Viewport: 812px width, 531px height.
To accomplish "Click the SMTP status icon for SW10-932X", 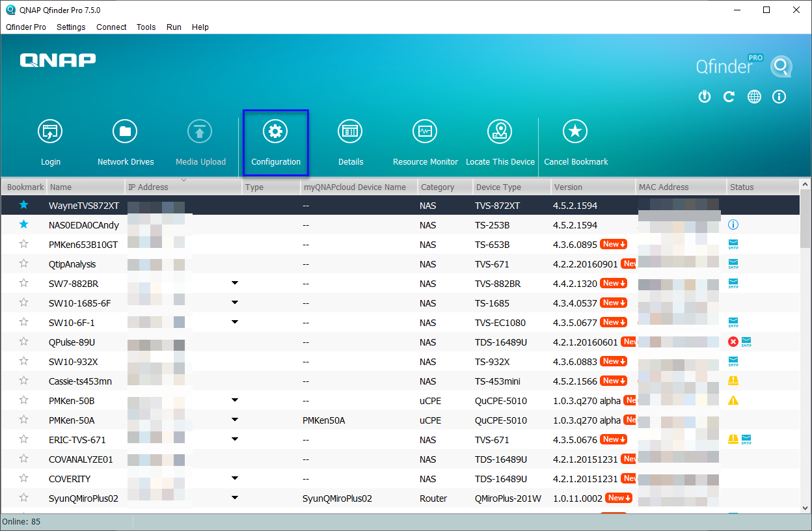I will 733,362.
